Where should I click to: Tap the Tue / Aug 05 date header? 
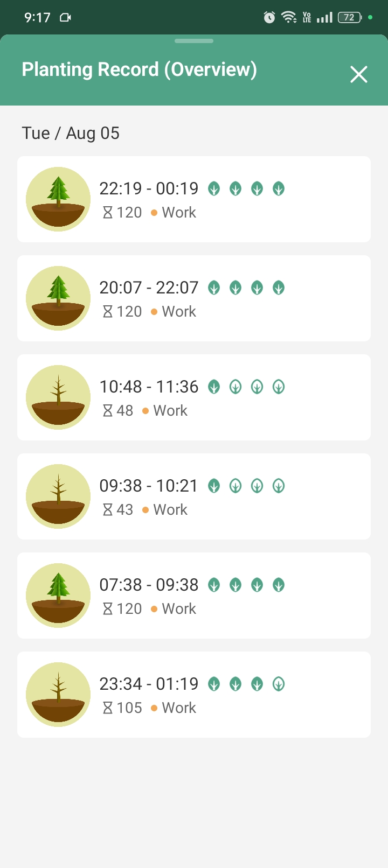[x=71, y=133]
